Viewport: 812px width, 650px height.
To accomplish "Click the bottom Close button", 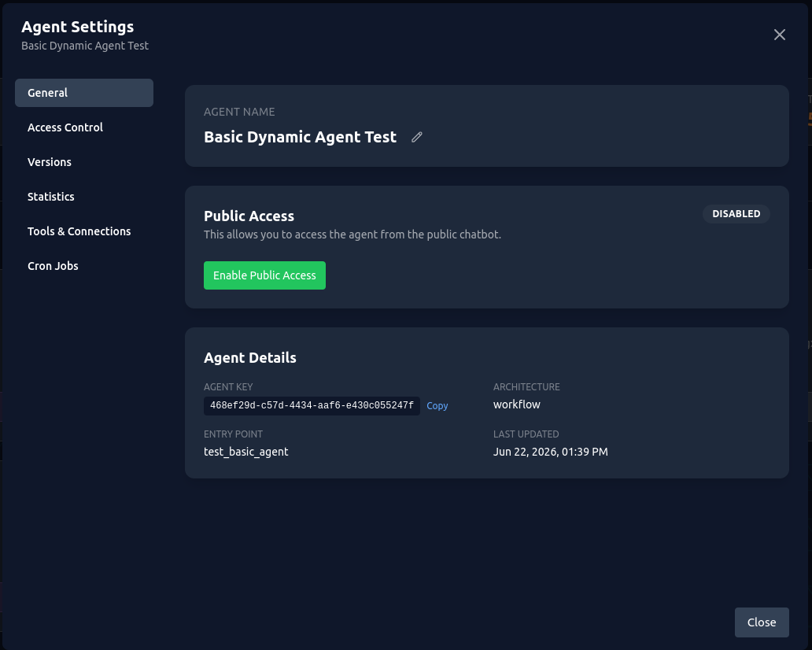I will 762,622.
